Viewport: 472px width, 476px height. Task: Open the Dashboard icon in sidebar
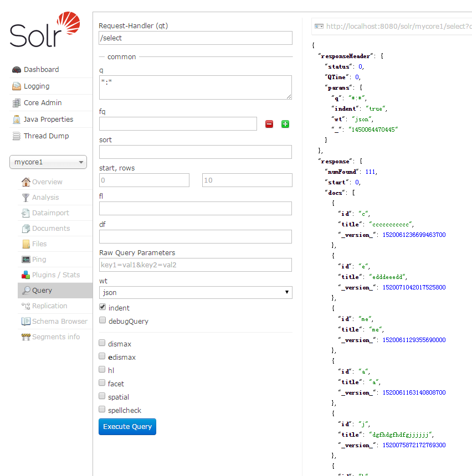point(16,70)
